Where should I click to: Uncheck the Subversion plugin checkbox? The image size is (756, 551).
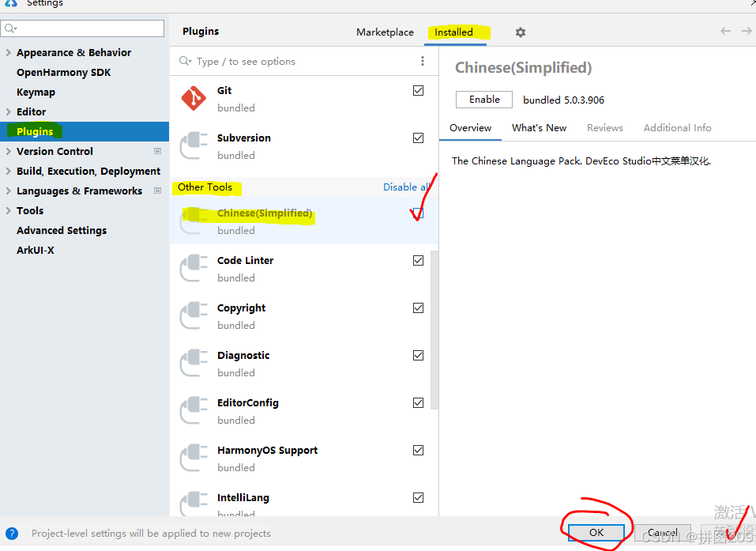(418, 138)
